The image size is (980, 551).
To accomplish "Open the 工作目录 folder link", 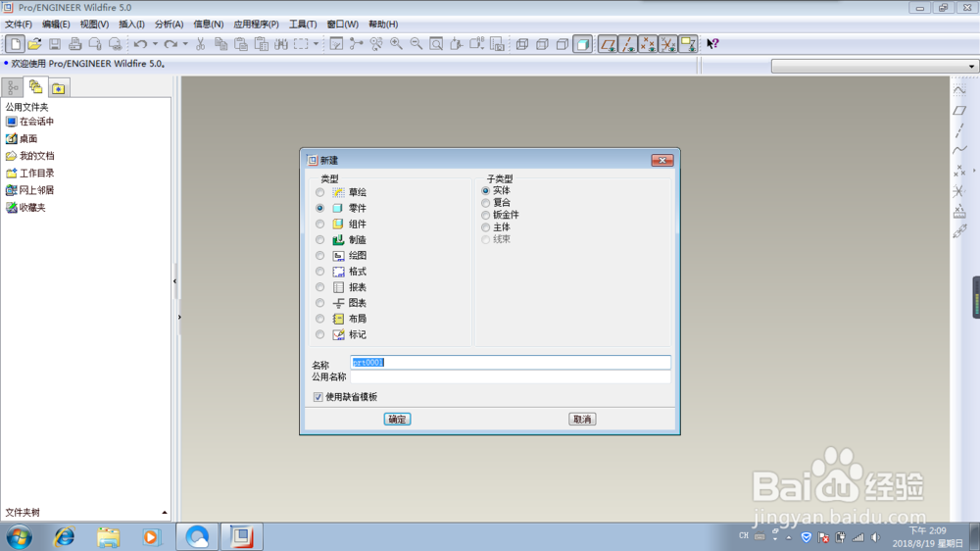I will (x=30, y=174).
